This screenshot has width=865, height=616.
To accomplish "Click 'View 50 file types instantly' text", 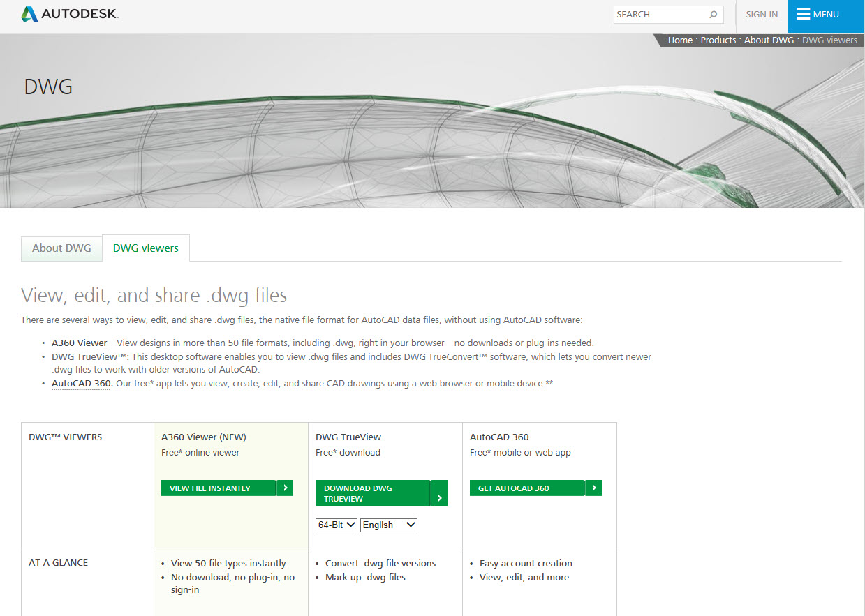I will 228,563.
